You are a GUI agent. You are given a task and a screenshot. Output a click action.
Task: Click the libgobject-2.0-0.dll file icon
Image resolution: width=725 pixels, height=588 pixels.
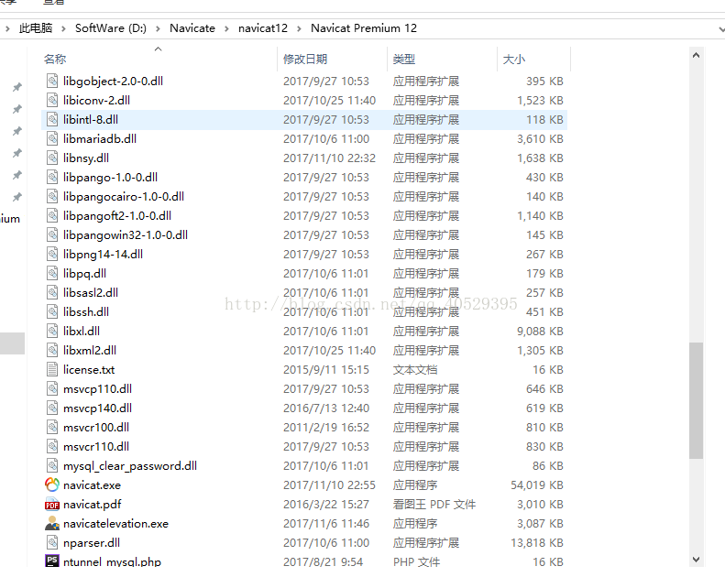pyautogui.click(x=52, y=81)
